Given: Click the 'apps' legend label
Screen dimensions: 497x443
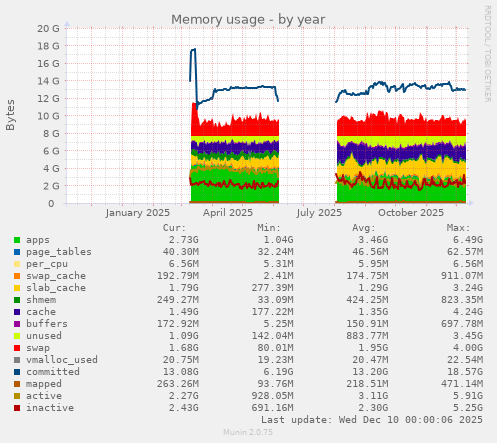Looking at the screenshot, I should pos(38,240).
